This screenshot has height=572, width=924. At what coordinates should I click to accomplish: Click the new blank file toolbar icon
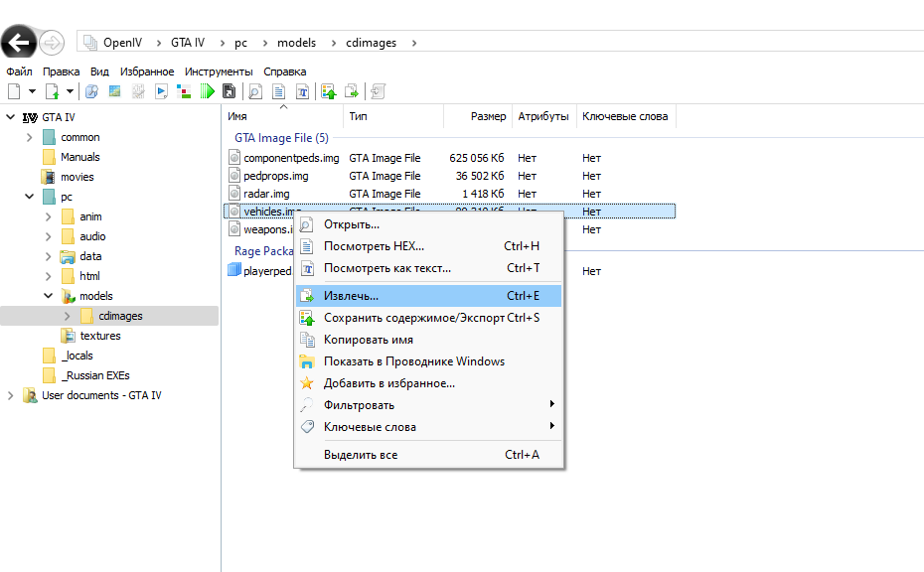pyautogui.click(x=14, y=91)
